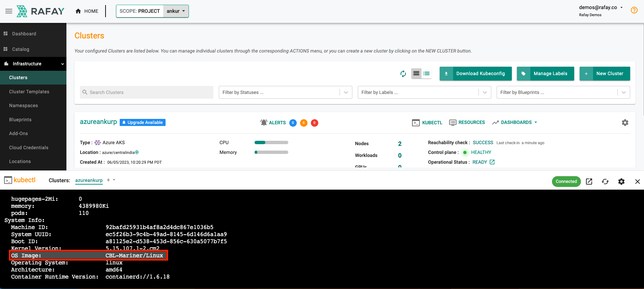Focus the Search Clusters field
The height and width of the screenshot is (289, 644).
(147, 92)
